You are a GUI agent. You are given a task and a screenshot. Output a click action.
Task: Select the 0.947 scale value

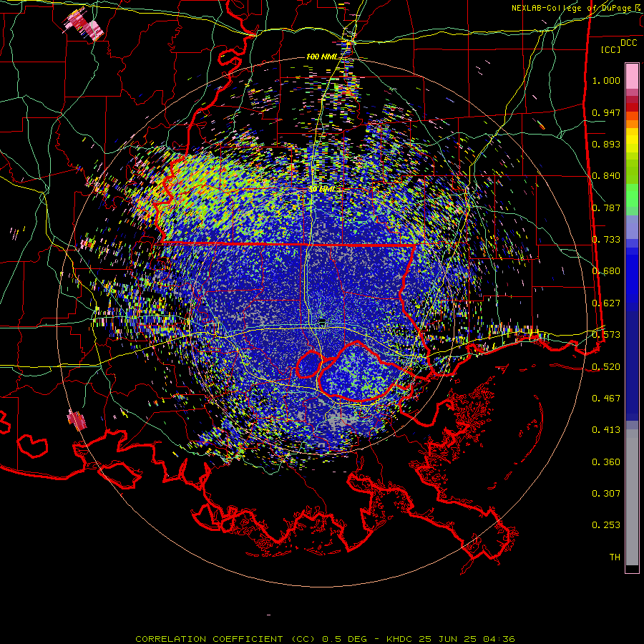[x=606, y=112]
